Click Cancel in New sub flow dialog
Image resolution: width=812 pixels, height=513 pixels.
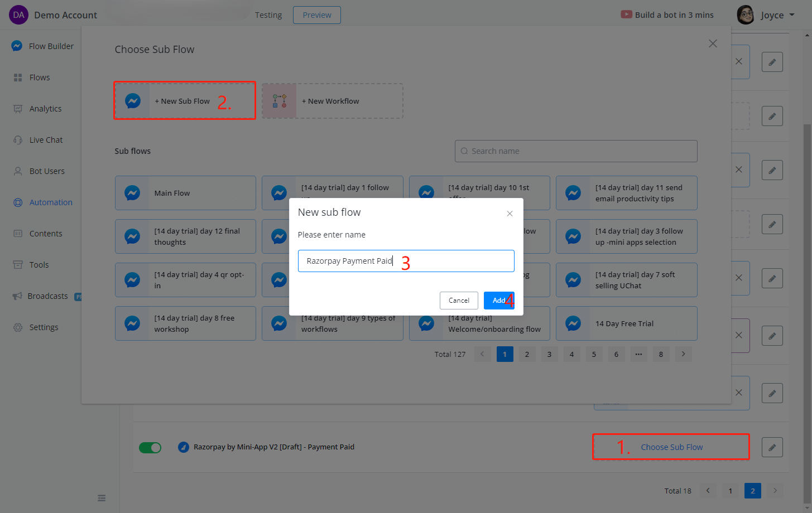pos(459,301)
